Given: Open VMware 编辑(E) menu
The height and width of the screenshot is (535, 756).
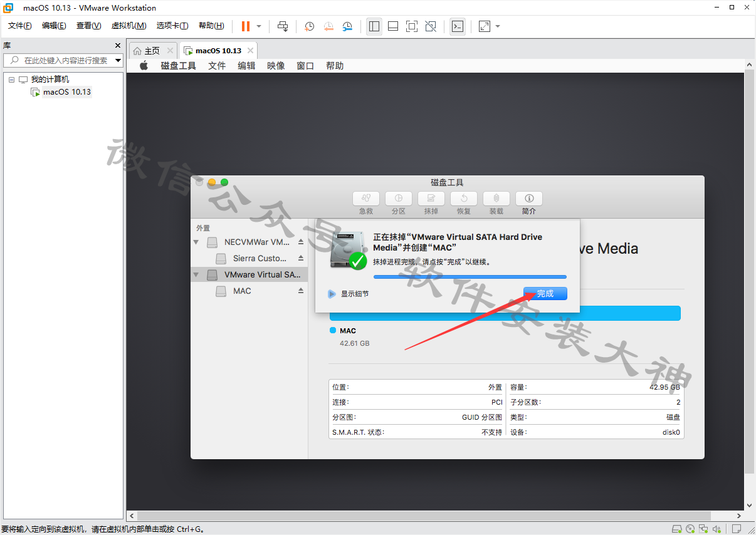Looking at the screenshot, I should click(54, 26).
